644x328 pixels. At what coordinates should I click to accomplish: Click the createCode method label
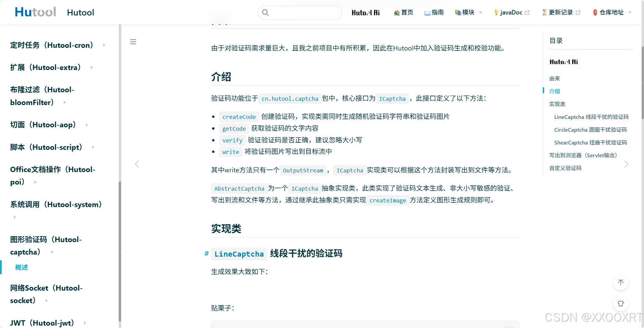tap(239, 117)
